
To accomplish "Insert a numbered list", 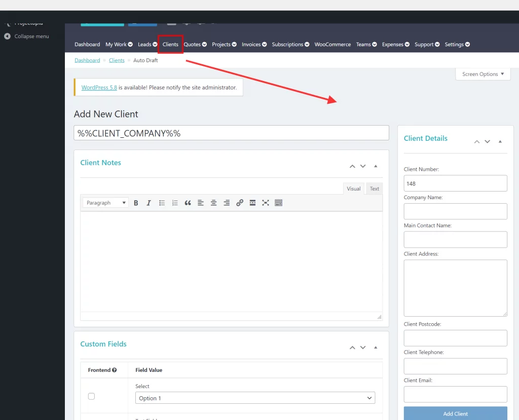I will [175, 203].
